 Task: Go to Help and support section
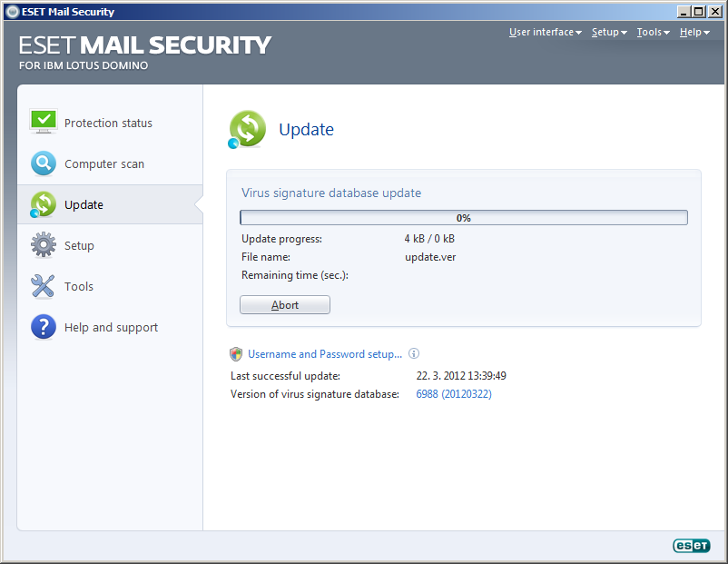[110, 327]
